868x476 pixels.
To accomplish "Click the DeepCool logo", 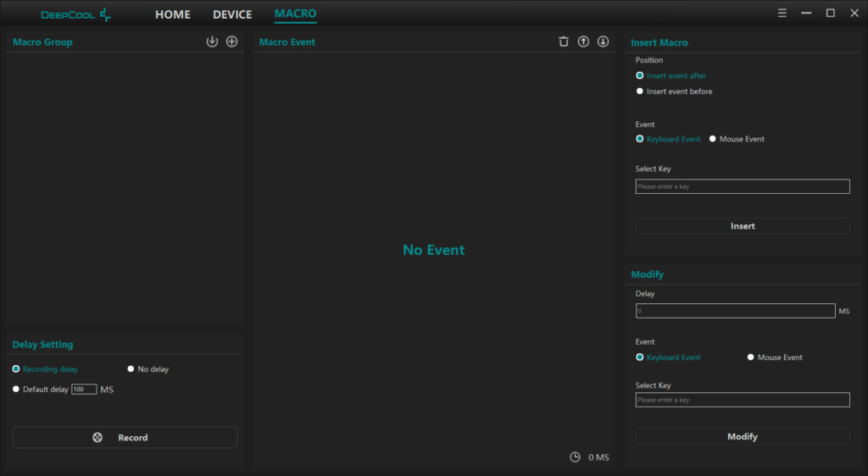I will [x=76, y=14].
